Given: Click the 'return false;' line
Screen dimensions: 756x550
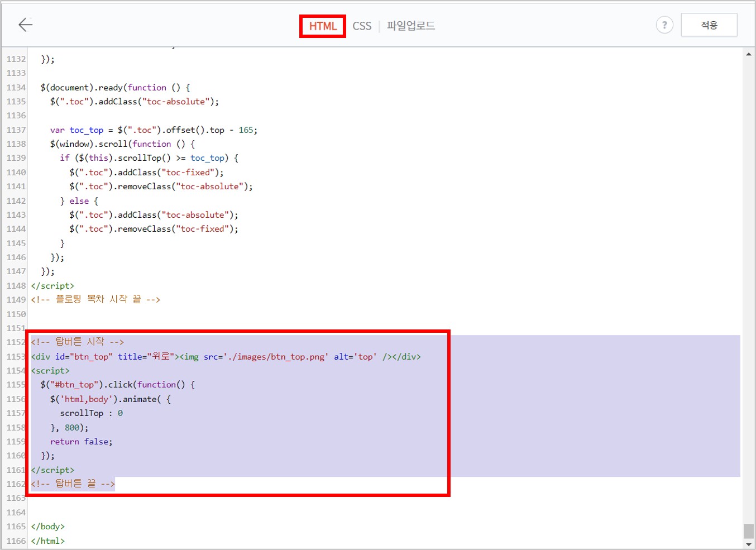Looking at the screenshot, I should pos(82,442).
